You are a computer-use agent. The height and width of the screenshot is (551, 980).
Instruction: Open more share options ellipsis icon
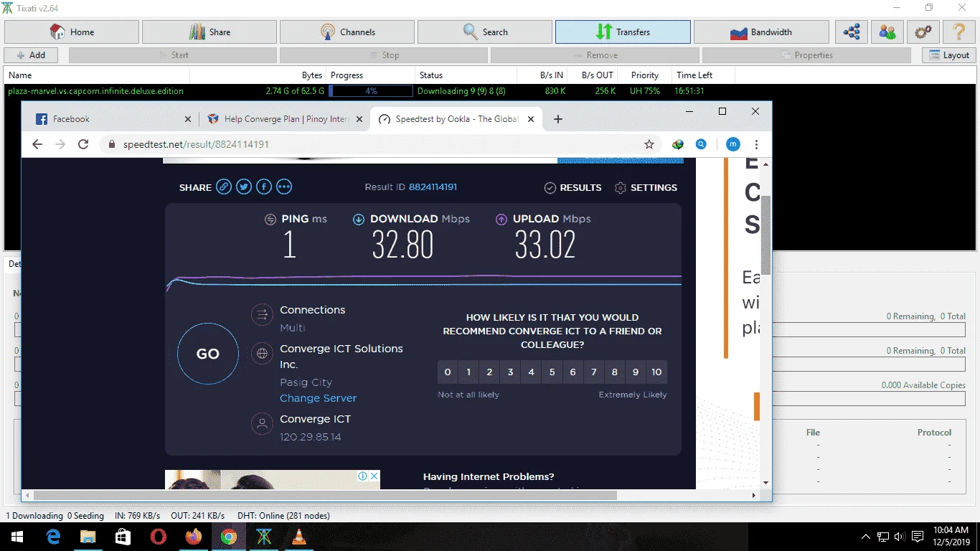pyautogui.click(x=284, y=187)
